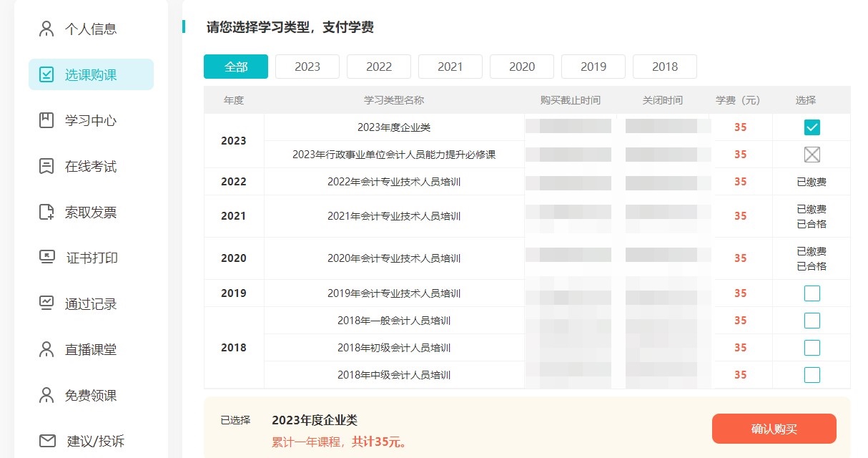Check the 2018年中级会计人员培训 checkbox
Viewport: 868px width, 458px height.
pos(812,375)
